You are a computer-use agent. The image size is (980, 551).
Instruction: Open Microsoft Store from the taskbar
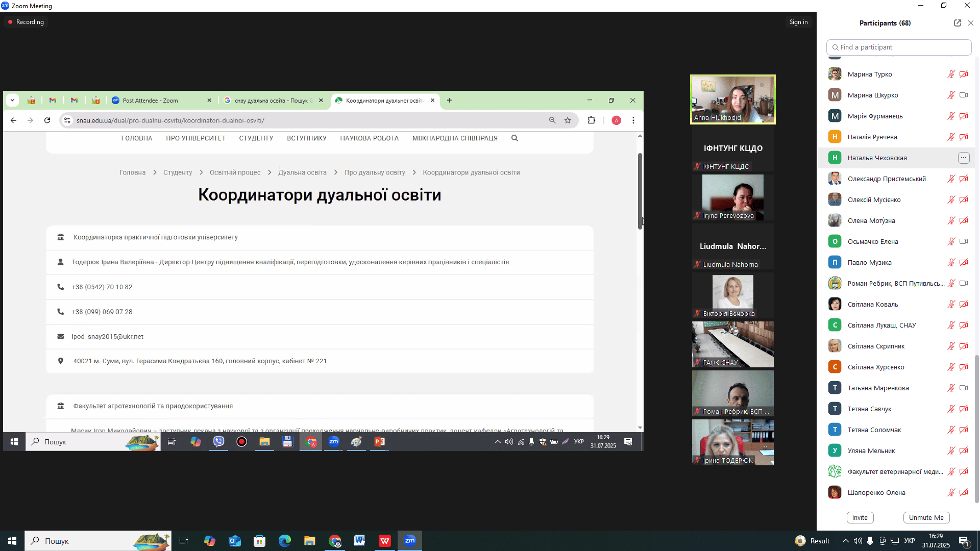tap(259, 541)
